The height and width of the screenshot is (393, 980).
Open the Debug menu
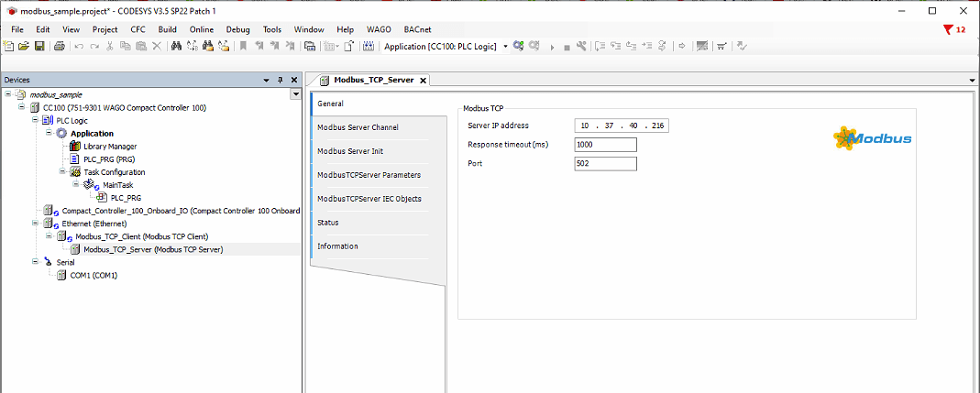(237, 29)
